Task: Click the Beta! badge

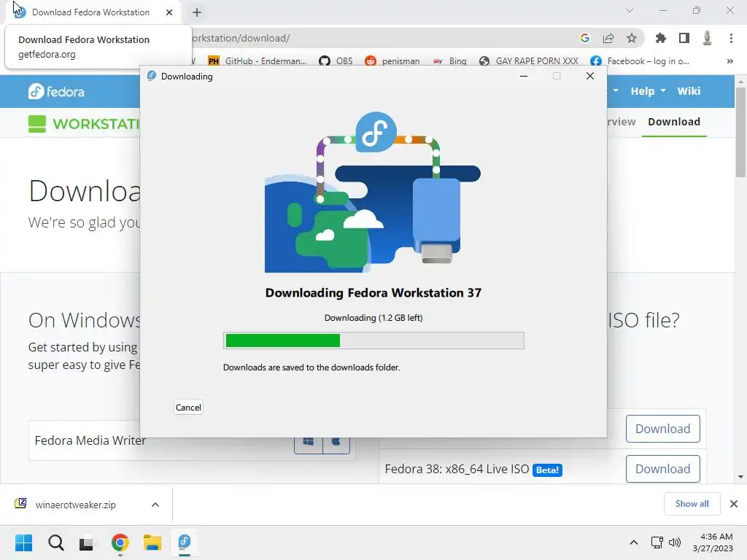Action: [547, 470]
